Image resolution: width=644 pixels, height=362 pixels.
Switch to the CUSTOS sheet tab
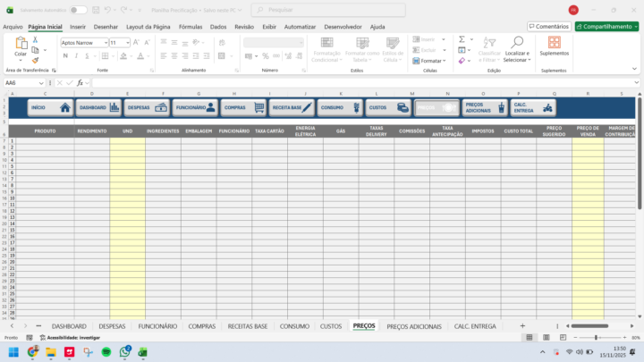coord(330,326)
